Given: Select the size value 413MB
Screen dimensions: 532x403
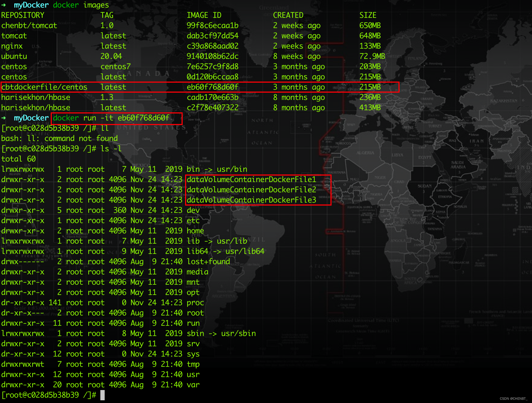Looking at the screenshot, I should point(370,108).
